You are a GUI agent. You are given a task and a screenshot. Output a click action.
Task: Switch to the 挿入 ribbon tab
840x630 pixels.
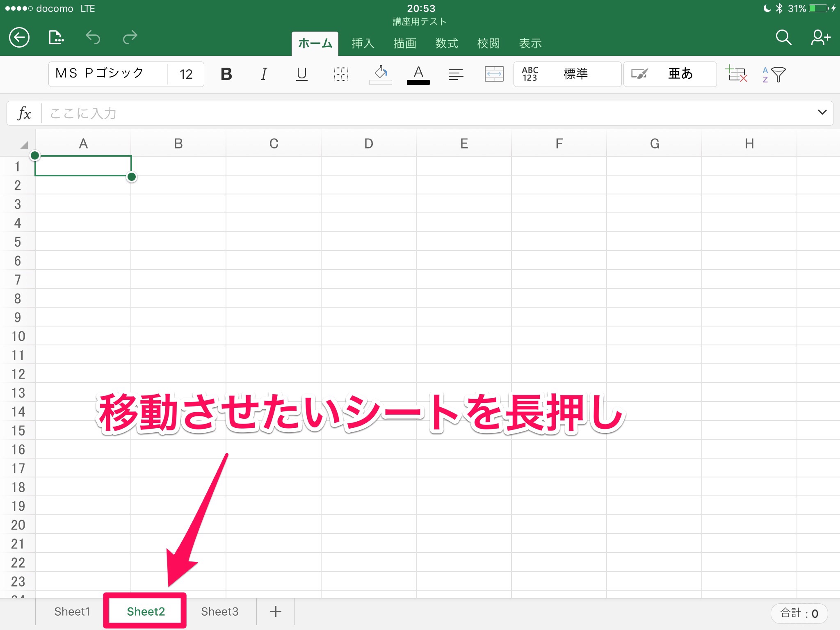(363, 43)
